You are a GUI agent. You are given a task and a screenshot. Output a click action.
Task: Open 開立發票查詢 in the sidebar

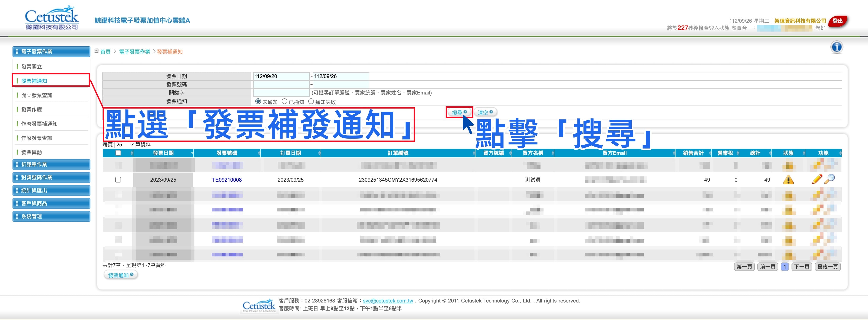click(x=37, y=95)
